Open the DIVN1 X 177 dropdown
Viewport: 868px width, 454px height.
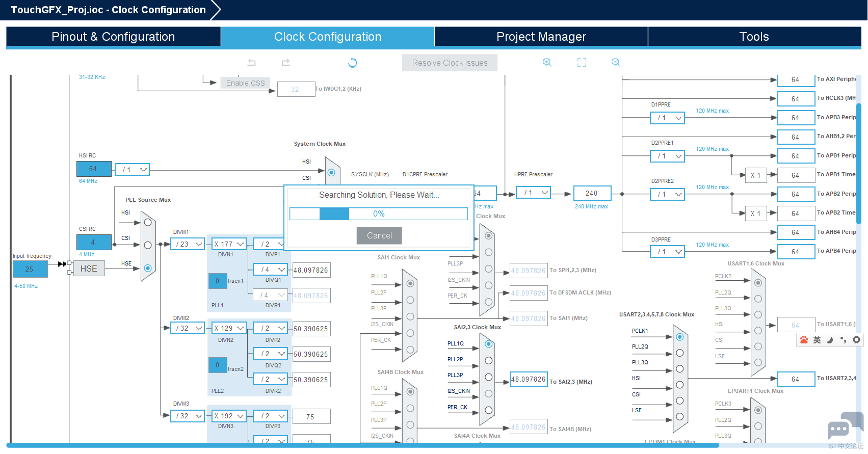tap(229, 244)
